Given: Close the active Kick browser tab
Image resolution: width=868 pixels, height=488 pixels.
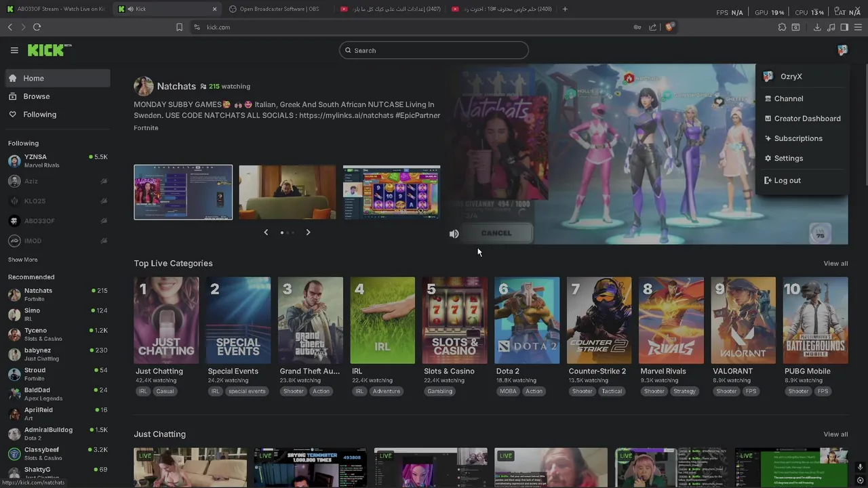Looking at the screenshot, I should pyautogui.click(x=215, y=9).
